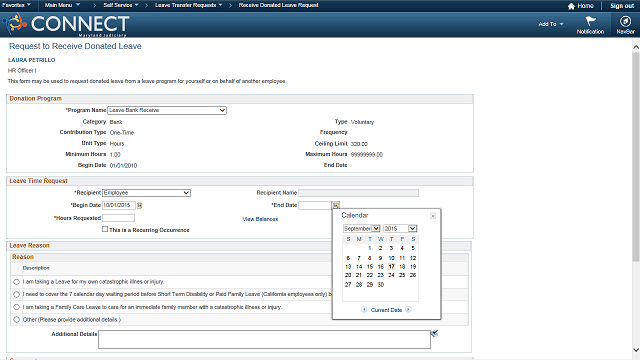Open the Main Menu
This screenshot has height=360, width=640.
pyautogui.click(x=62, y=5)
